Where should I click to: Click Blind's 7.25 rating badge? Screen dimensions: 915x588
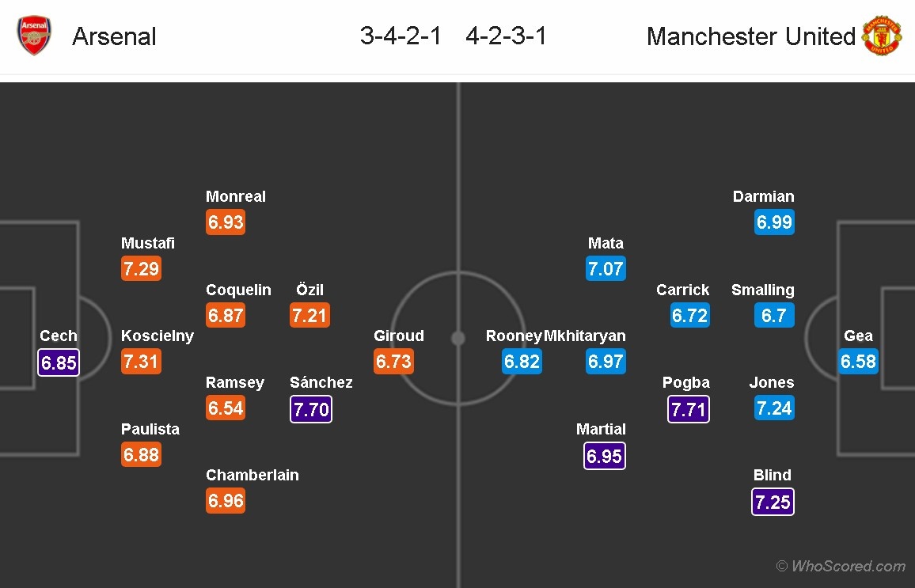(773, 502)
